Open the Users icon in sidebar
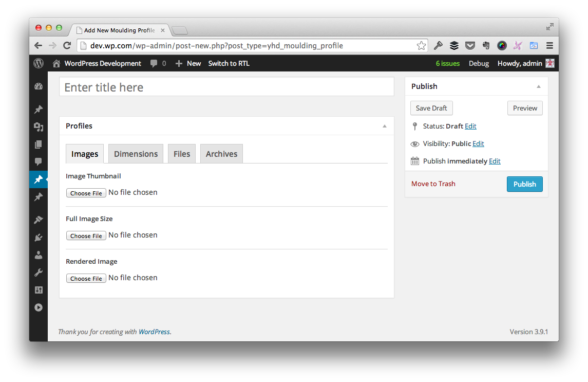Screen dimensions: 588x382 click(x=39, y=255)
